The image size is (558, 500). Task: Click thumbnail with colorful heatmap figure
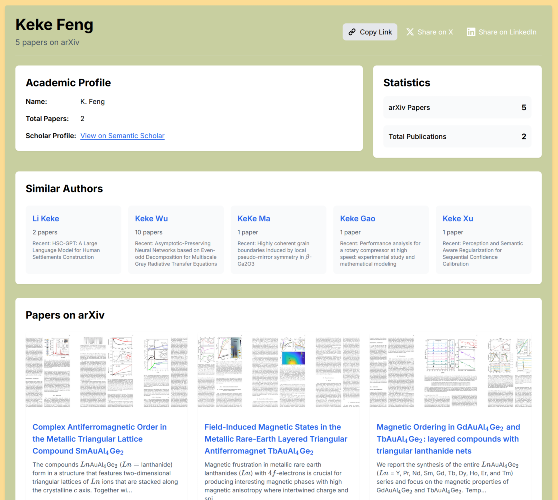coord(279,372)
